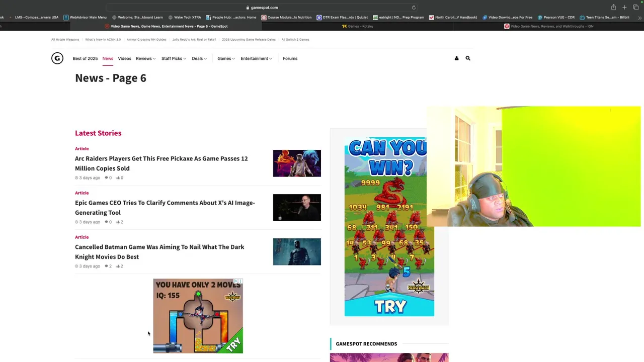Viewport: 644px width, 362px height.
Task: Expand the Staff Picks dropdown menu
Action: [x=174, y=58]
